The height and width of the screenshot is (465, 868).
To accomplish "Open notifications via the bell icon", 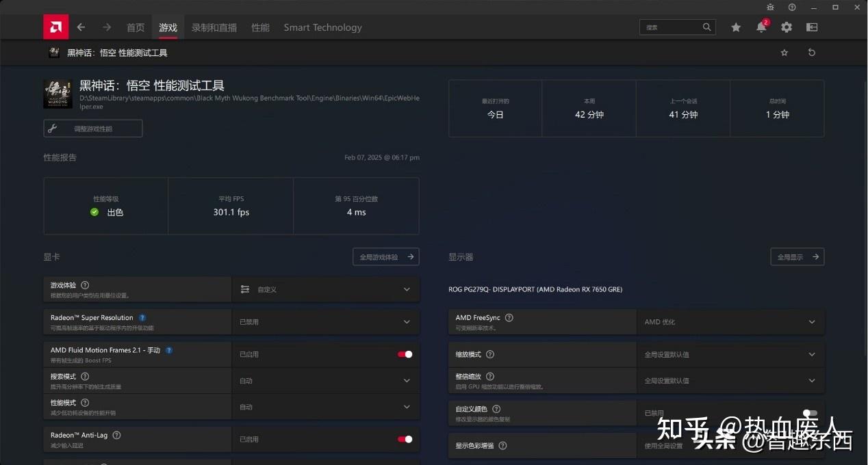I will tap(761, 27).
